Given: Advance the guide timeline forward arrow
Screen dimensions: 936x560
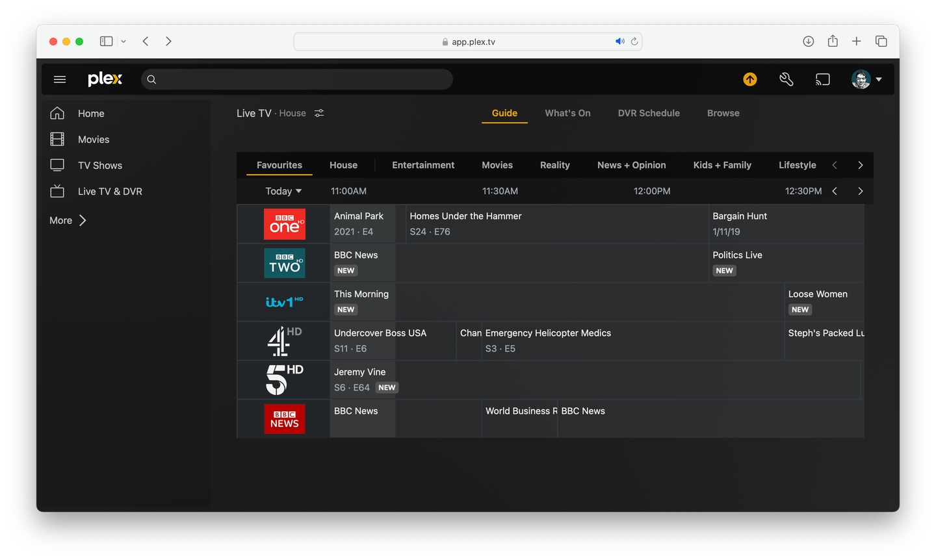Looking at the screenshot, I should (x=860, y=191).
